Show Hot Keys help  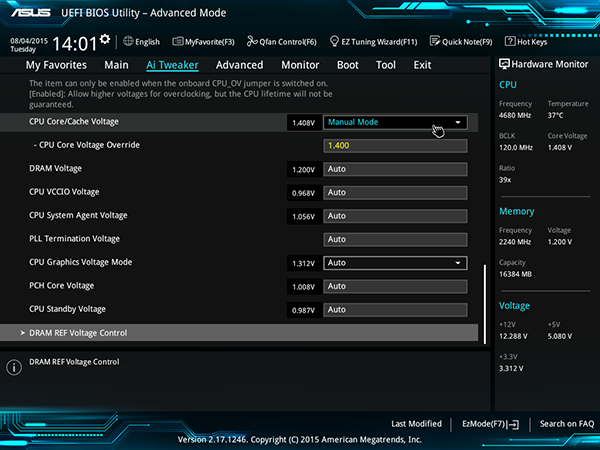coord(526,41)
